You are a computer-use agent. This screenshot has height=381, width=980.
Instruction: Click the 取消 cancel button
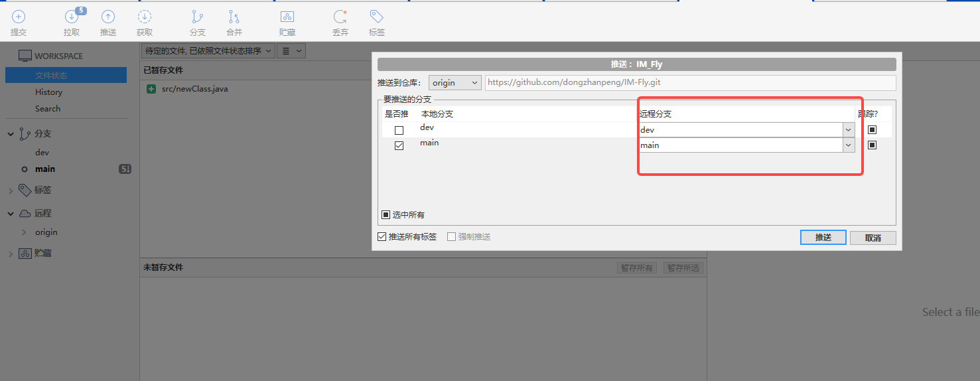(873, 238)
